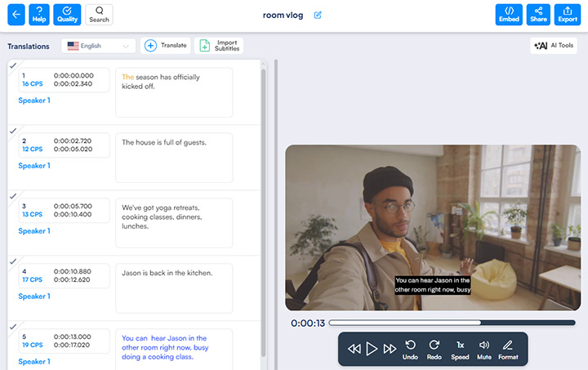Edit the room vlog title pencil icon
Viewport: 588px width, 370px height.
pos(318,15)
